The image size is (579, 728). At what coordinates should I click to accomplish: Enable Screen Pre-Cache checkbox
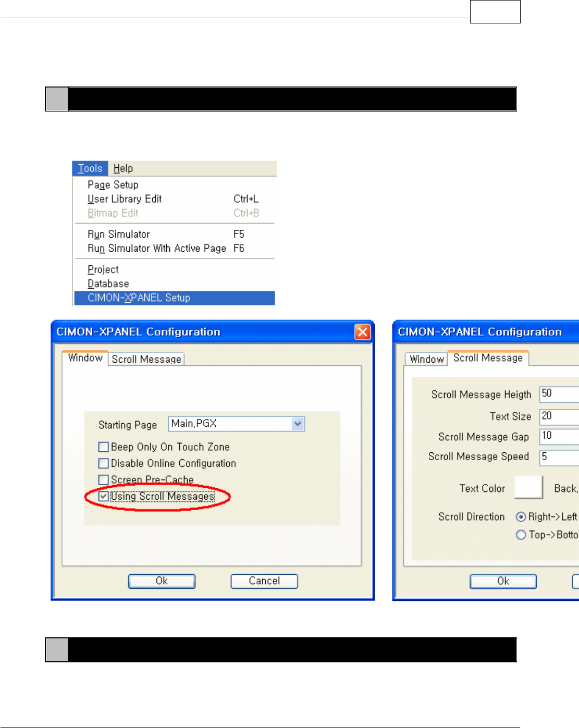(x=103, y=479)
